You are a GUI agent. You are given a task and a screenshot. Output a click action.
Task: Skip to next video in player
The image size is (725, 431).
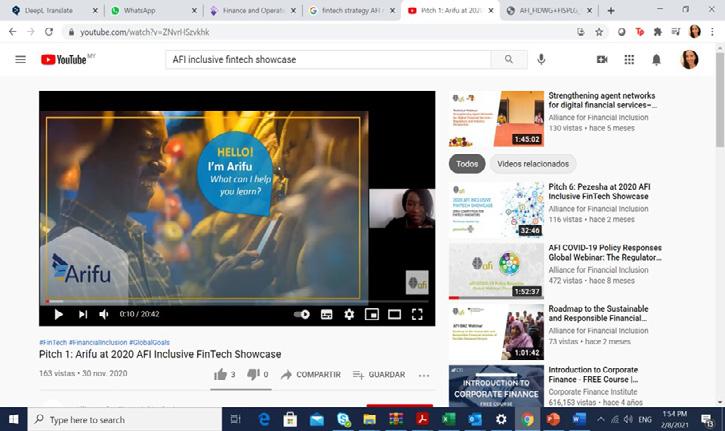tap(83, 314)
